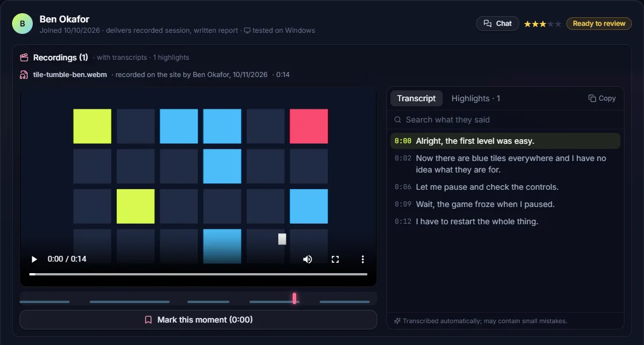644x345 pixels.
Task: Click the video progress bar
Action: coord(198,274)
